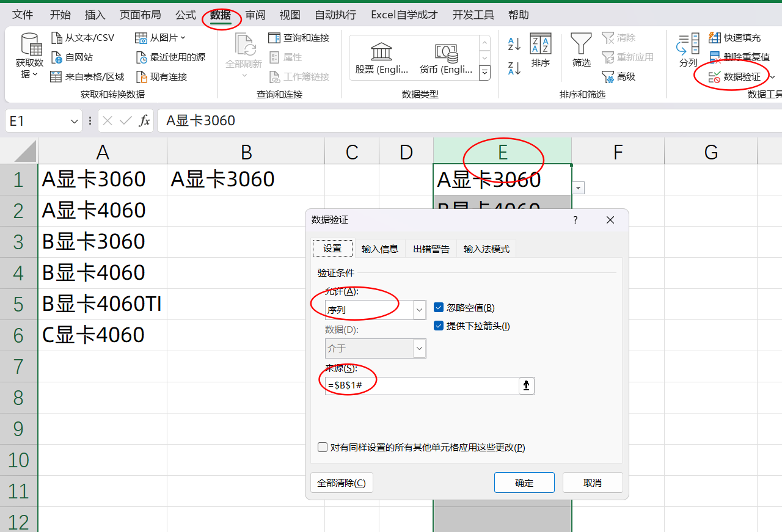Click the three-dot formula bar handle
Image resolution: width=782 pixels, height=532 pixels.
[90, 121]
